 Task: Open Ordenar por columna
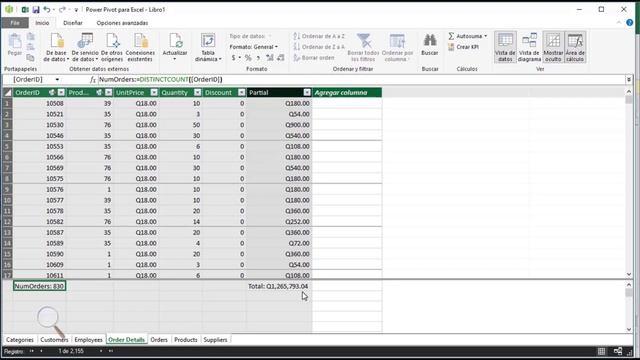click(398, 47)
